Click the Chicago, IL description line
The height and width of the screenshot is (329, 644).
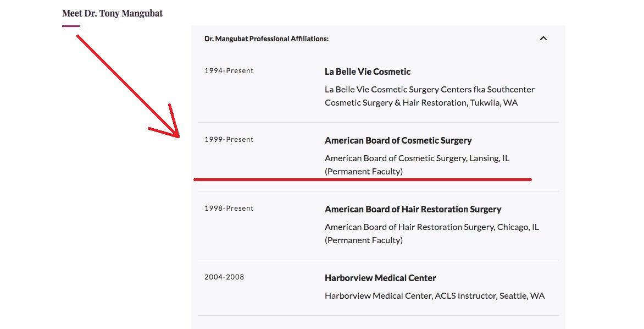tap(432, 227)
